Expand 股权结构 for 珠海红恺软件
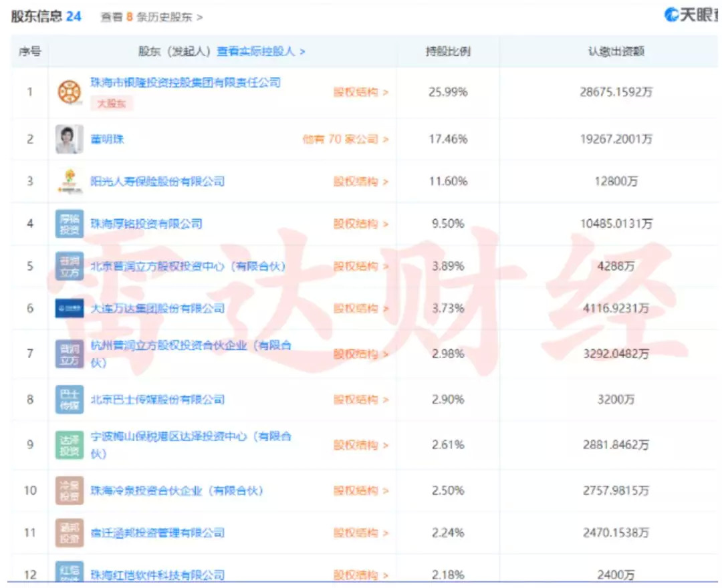Viewport: 722px width, 588px height. [361, 575]
